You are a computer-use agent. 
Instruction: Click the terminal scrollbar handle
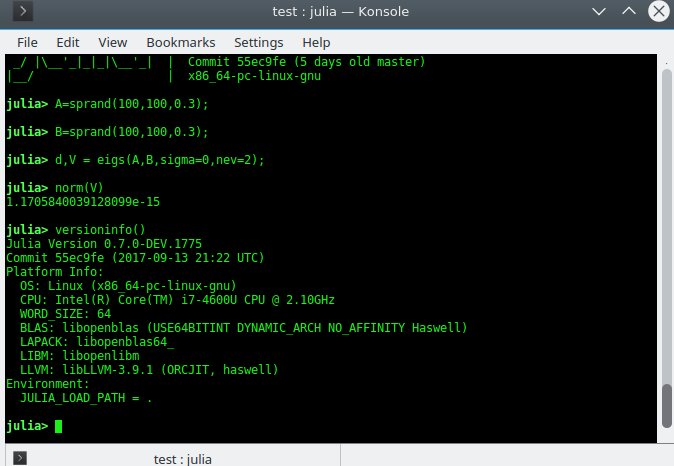tap(667, 406)
